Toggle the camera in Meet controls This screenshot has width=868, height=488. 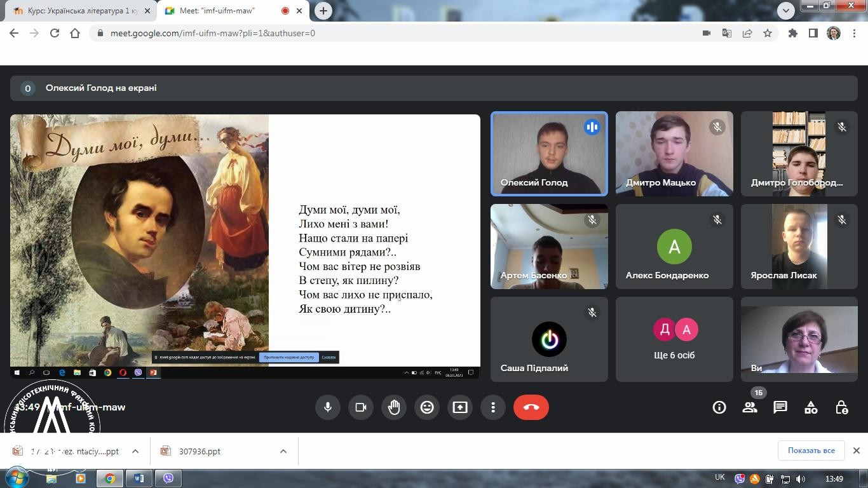[361, 407]
